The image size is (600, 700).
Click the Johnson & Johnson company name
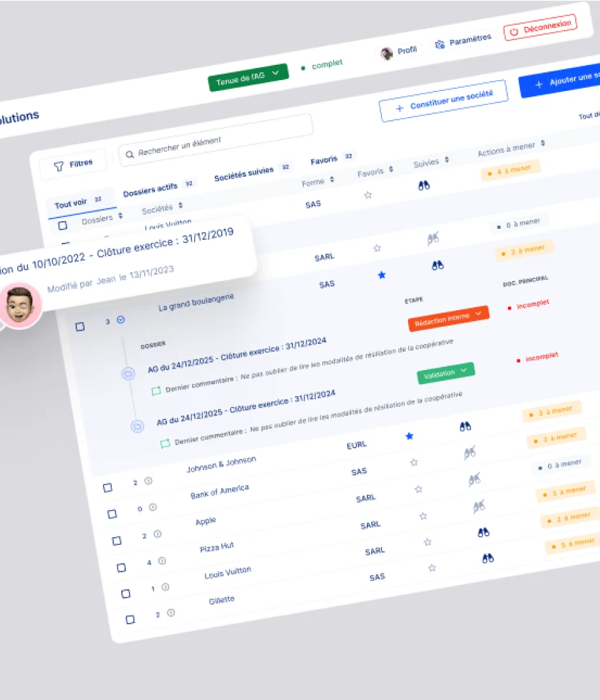click(x=221, y=464)
